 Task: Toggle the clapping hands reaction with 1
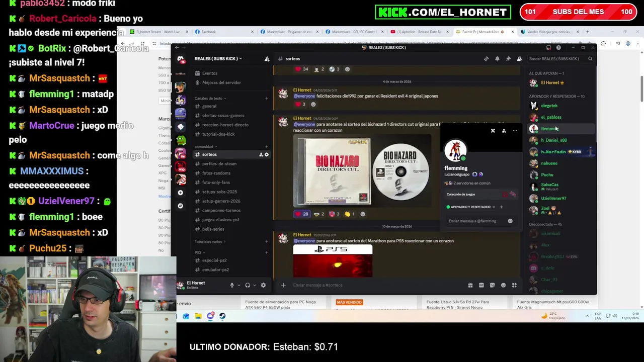point(350,214)
